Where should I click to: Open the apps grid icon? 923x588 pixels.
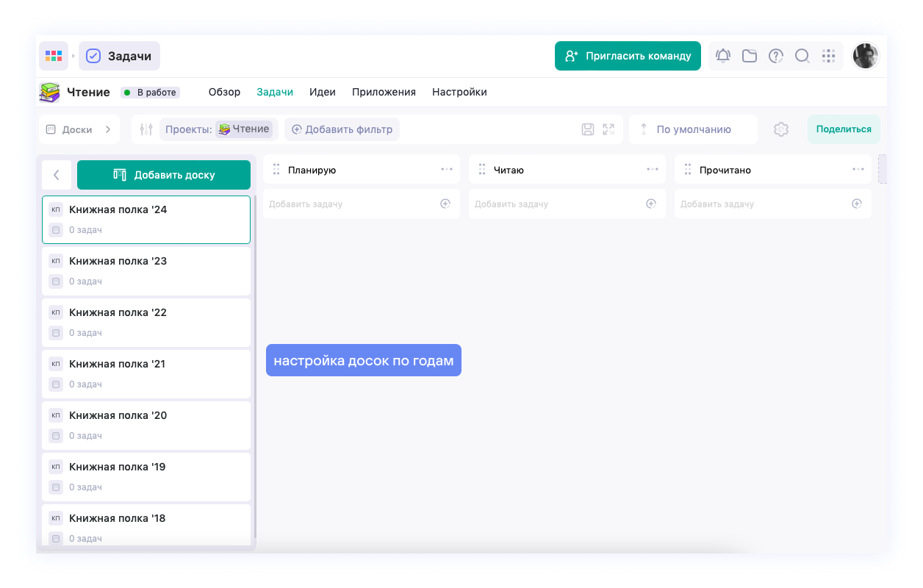coord(829,56)
